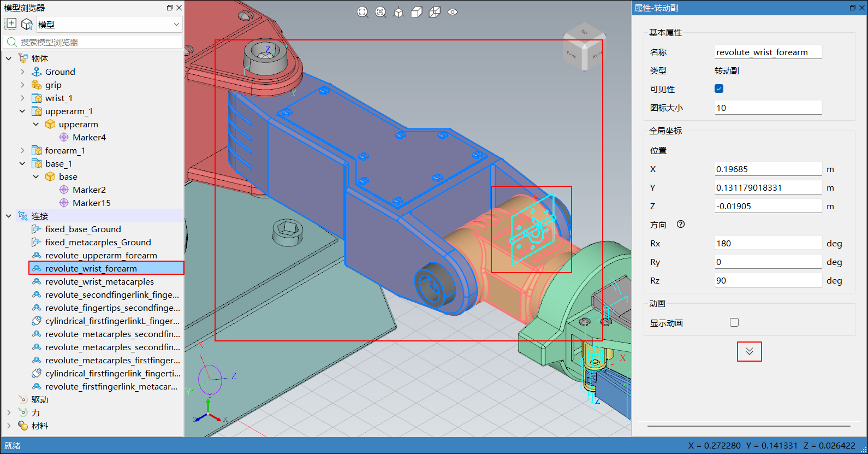
Task: Click the double-chevron expand more button
Action: click(749, 351)
